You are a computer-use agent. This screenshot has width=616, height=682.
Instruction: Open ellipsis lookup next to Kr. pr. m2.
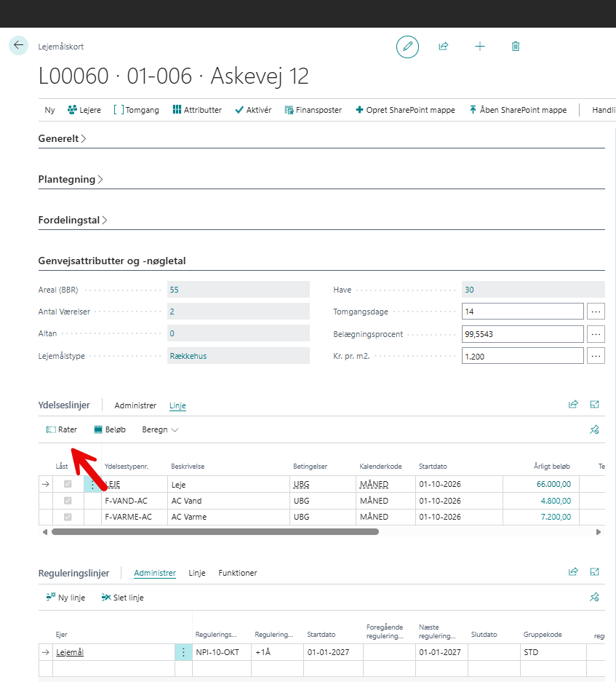tap(596, 356)
